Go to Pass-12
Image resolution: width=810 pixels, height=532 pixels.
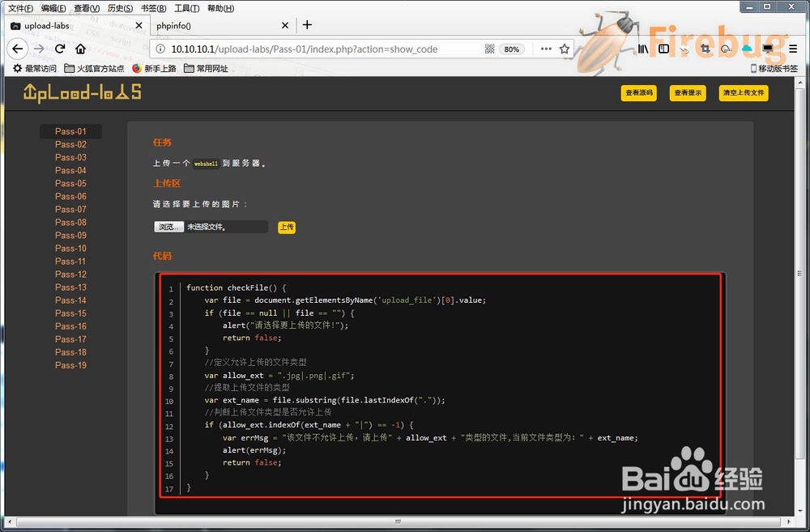tap(70, 275)
